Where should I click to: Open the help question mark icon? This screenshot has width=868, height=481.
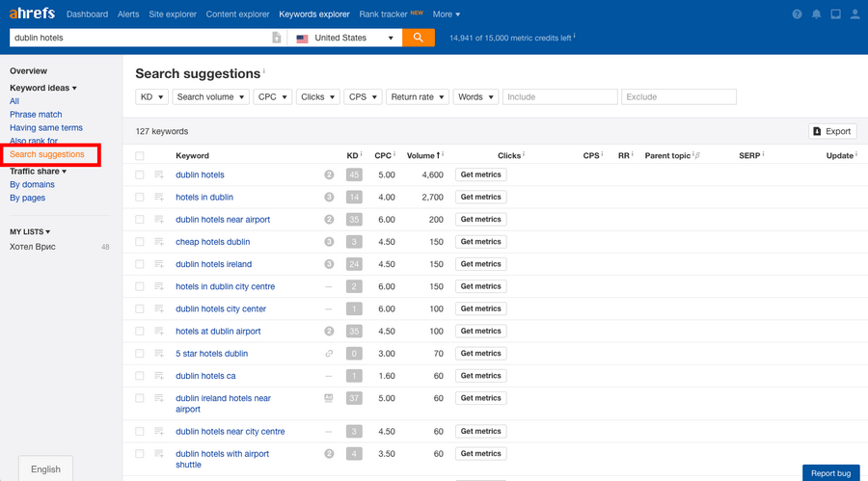click(797, 14)
